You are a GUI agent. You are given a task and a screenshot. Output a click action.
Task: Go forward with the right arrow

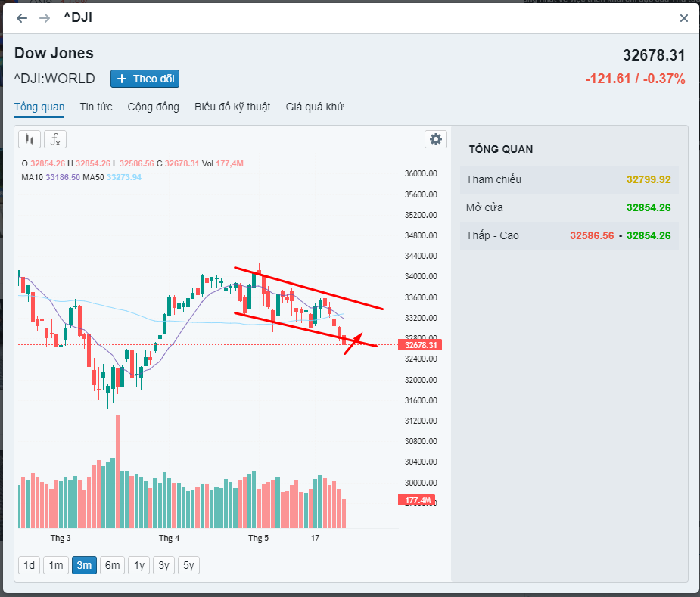pos(45,18)
